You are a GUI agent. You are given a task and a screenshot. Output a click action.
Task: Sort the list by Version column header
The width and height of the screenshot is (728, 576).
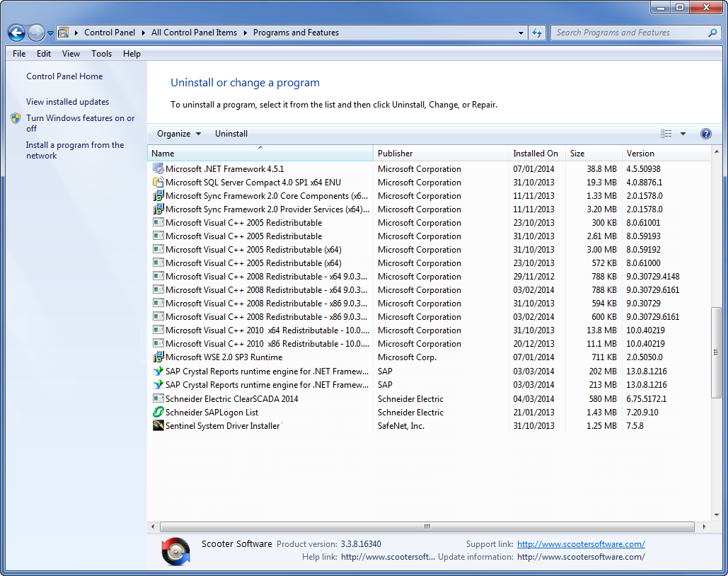(x=666, y=154)
